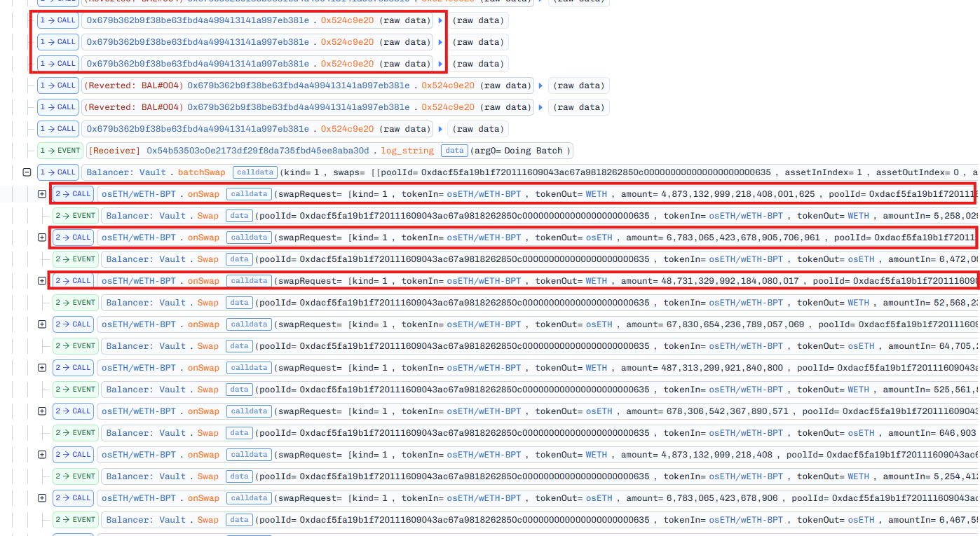Image resolution: width=980 pixels, height=536 pixels.
Task: Open osETH/wETH-BPT contract on amount 678,306,542,367,890,571 row
Action: [139, 411]
